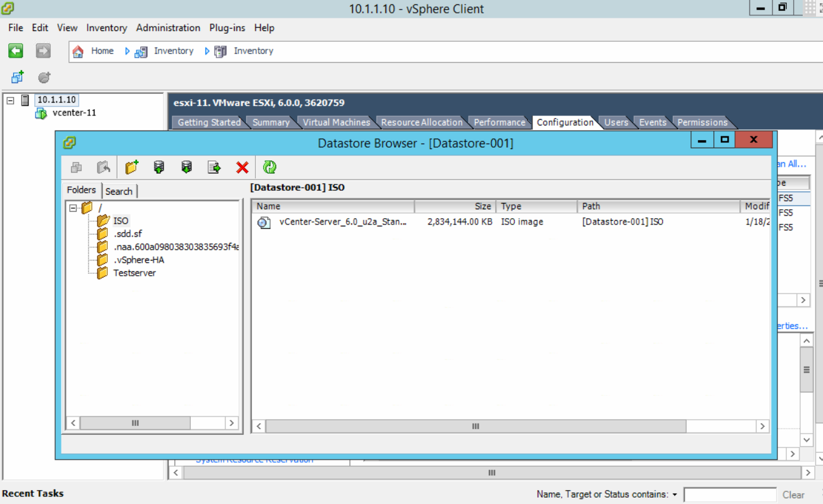
Task: Click the new virtual machine toolbar icon
Action: point(17,77)
